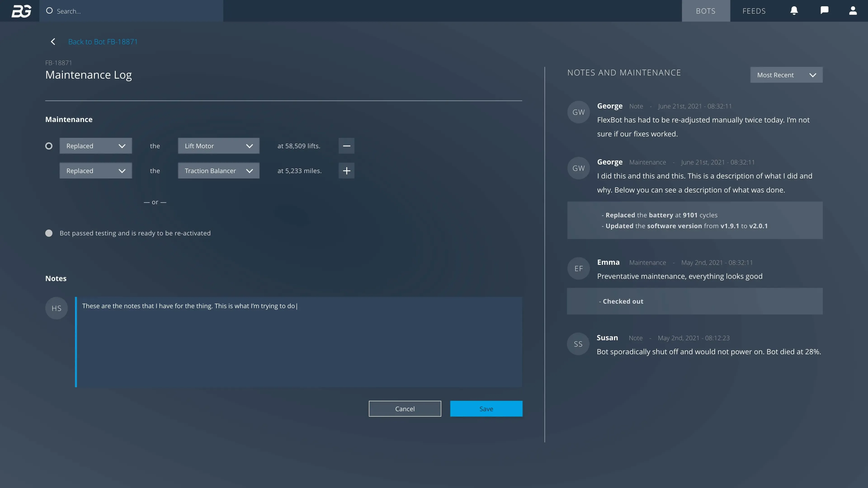
Task: Select the maintenance actions radio button
Action: click(49, 146)
